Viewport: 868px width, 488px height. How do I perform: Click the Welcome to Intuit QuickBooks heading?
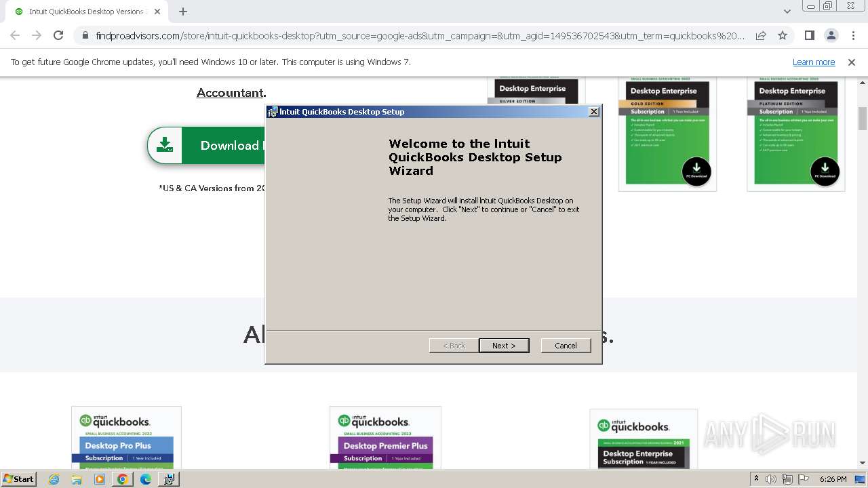click(x=475, y=157)
